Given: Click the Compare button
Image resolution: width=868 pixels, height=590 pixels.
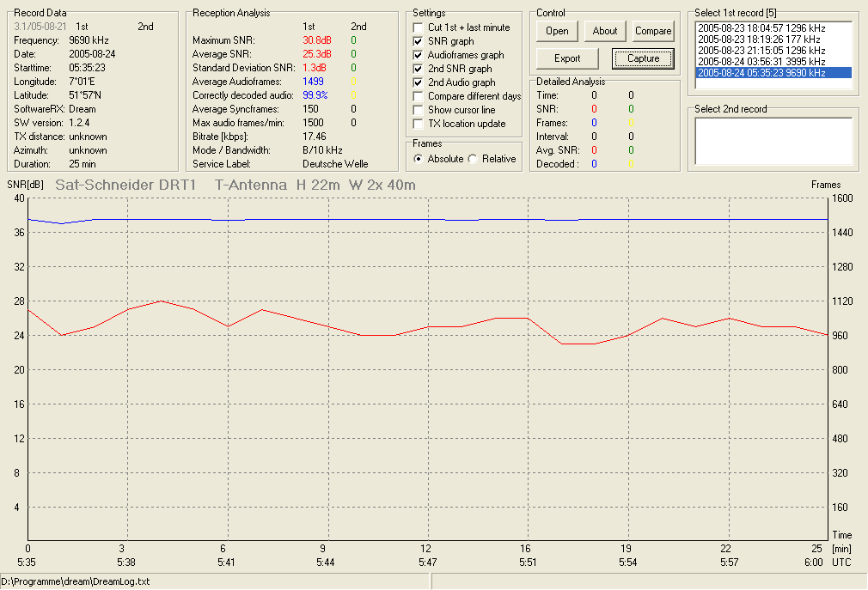Looking at the screenshot, I should [653, 31].
